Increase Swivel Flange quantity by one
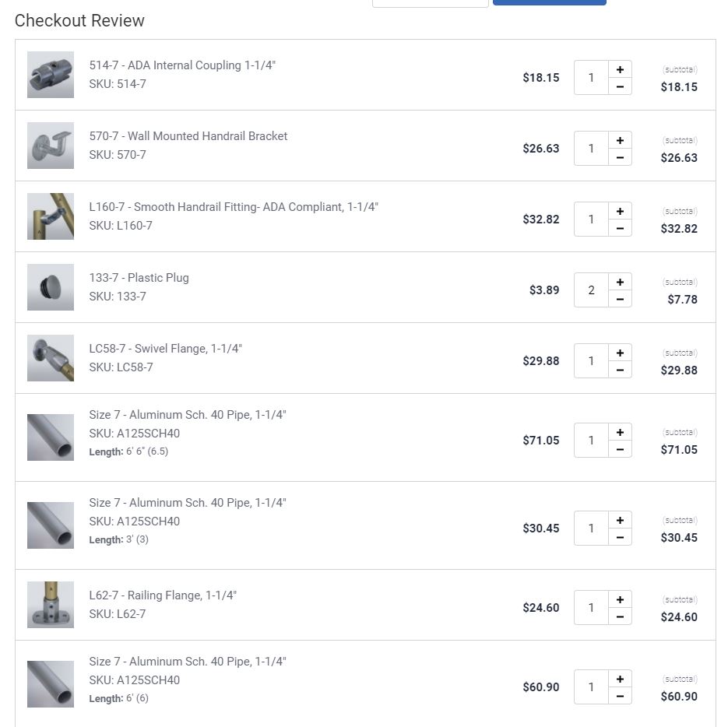Viewport: 728px width, 727px height. point(620,353)
